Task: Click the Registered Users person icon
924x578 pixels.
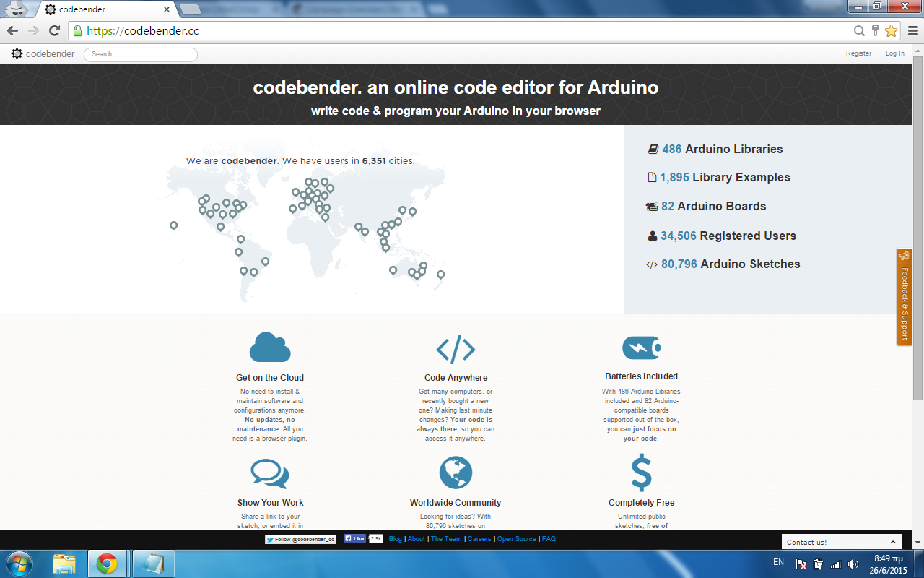Action: [x=653, y=236]
